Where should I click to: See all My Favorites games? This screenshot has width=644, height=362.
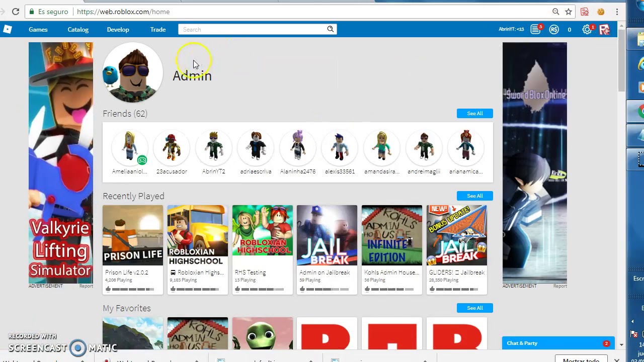[x=475, y=308]
